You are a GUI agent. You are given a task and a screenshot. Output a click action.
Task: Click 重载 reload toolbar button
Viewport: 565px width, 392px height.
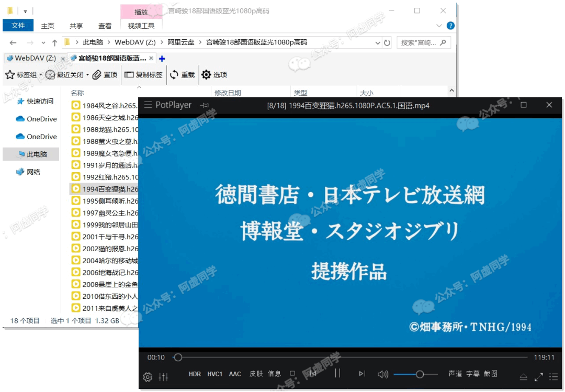coord(183,75)
